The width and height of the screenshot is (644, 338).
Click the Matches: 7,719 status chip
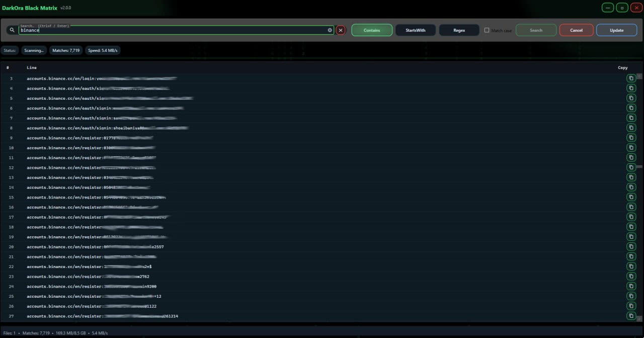point(65,50)
